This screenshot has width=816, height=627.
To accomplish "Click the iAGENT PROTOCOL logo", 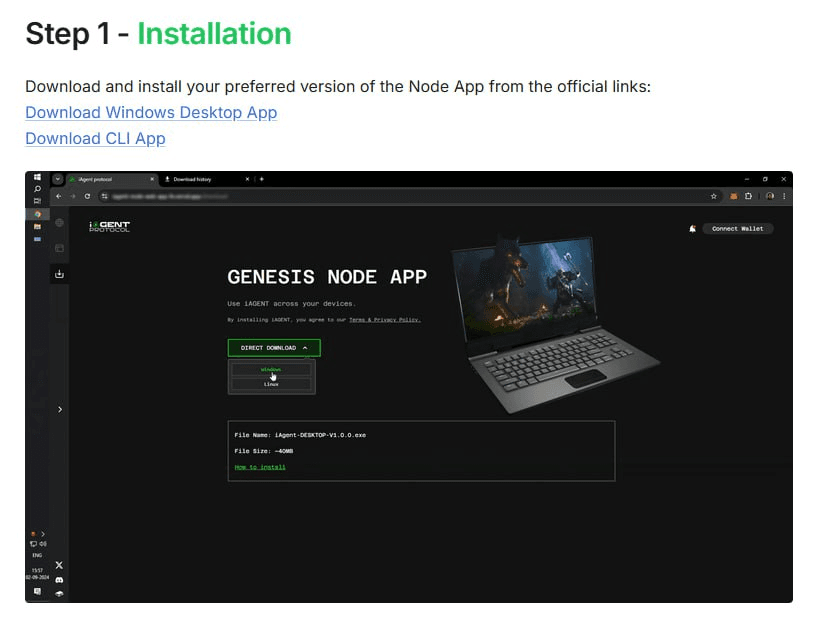I will click(109, 226).
